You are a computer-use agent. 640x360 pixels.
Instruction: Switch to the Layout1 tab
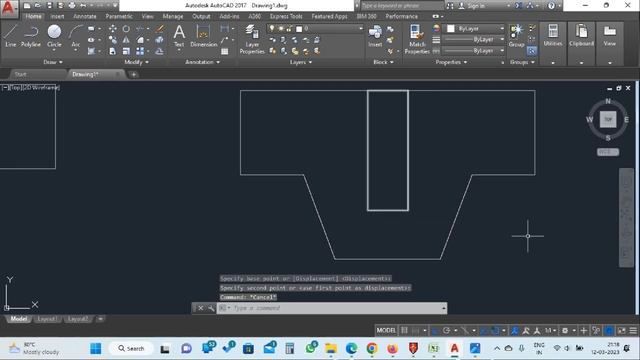47,319
